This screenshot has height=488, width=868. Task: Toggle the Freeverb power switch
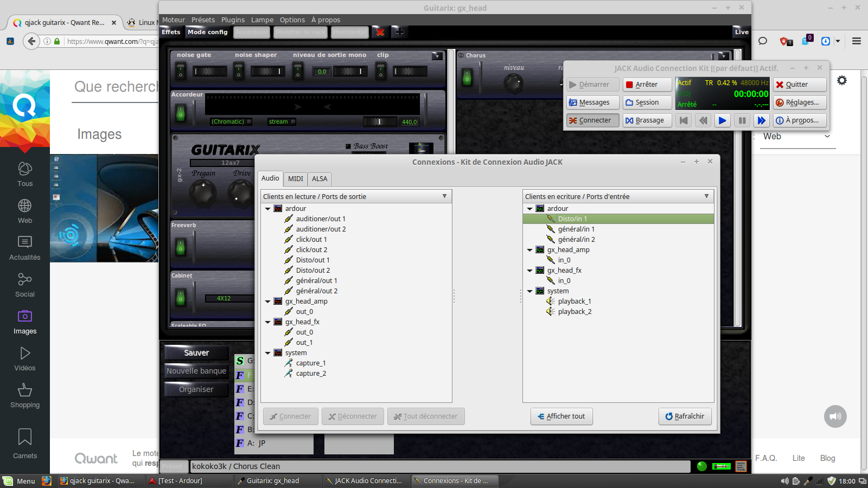pyautogui.click(x=181, y=247)
